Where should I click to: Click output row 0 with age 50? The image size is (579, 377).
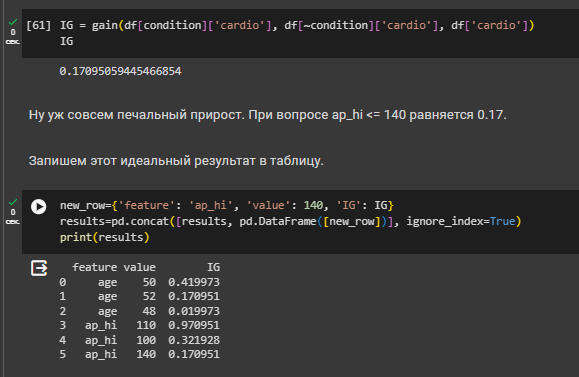(139, 282)
